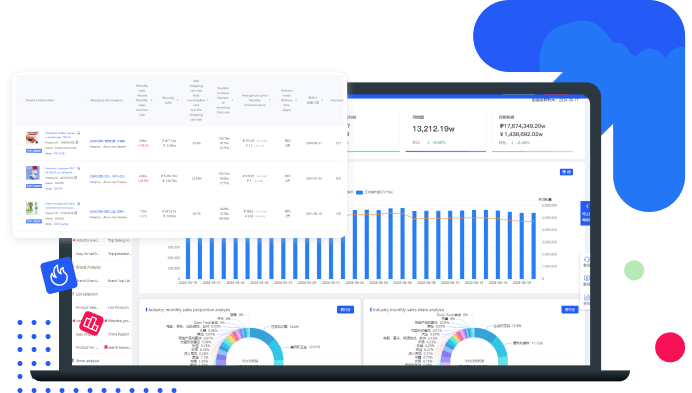Sort by Average unit price column arrow
The height and width of the screenshot is (393, 692).
click(x=270, y=100)
